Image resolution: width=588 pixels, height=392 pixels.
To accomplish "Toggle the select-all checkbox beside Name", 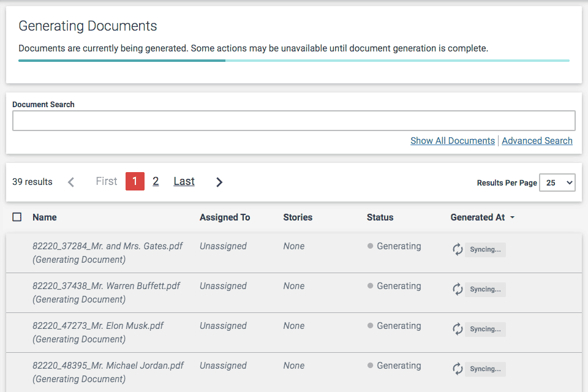I will point(17,217).
